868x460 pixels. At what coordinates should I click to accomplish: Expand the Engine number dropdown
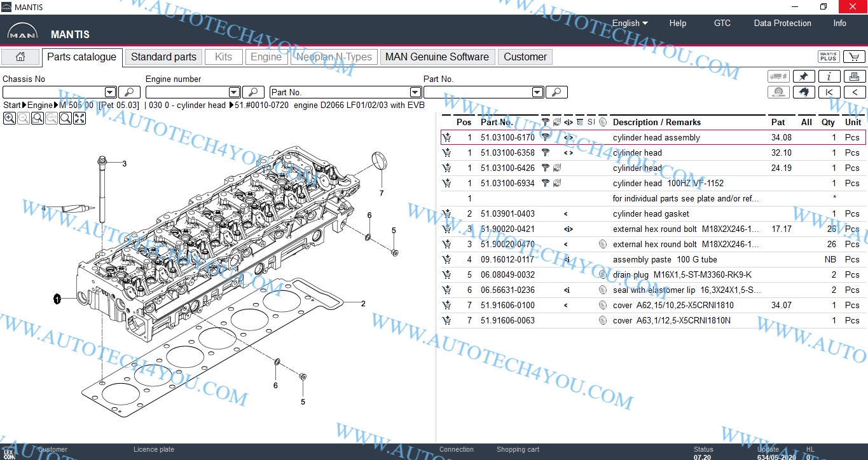pos(234,93)
